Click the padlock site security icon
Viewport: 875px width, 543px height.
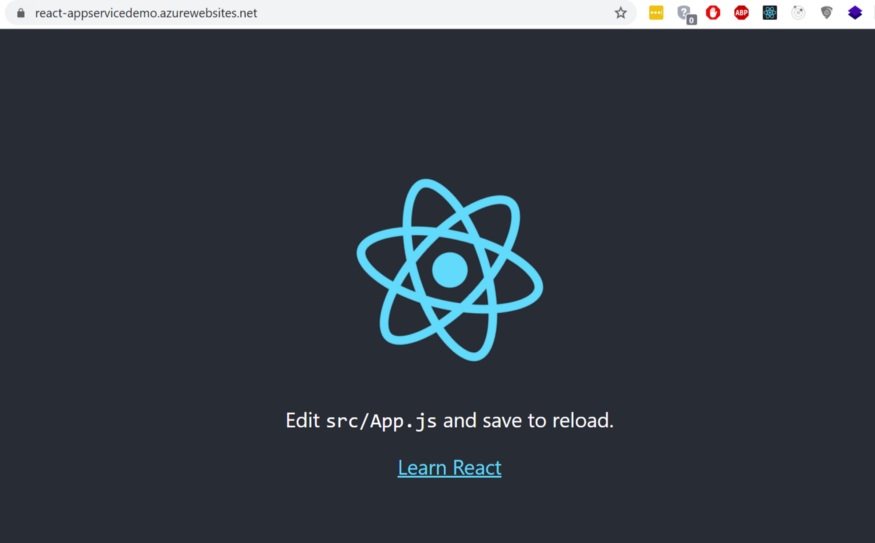(19, 13)
